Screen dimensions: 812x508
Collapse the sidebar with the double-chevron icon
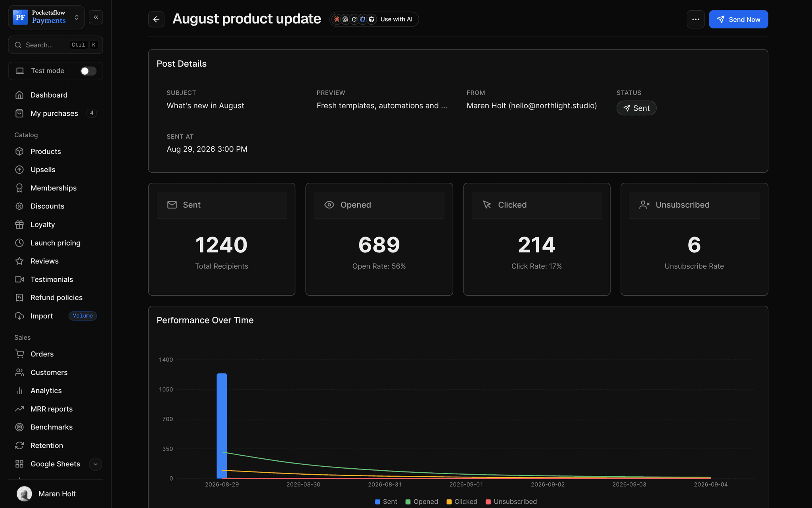[x=96, y=17]
